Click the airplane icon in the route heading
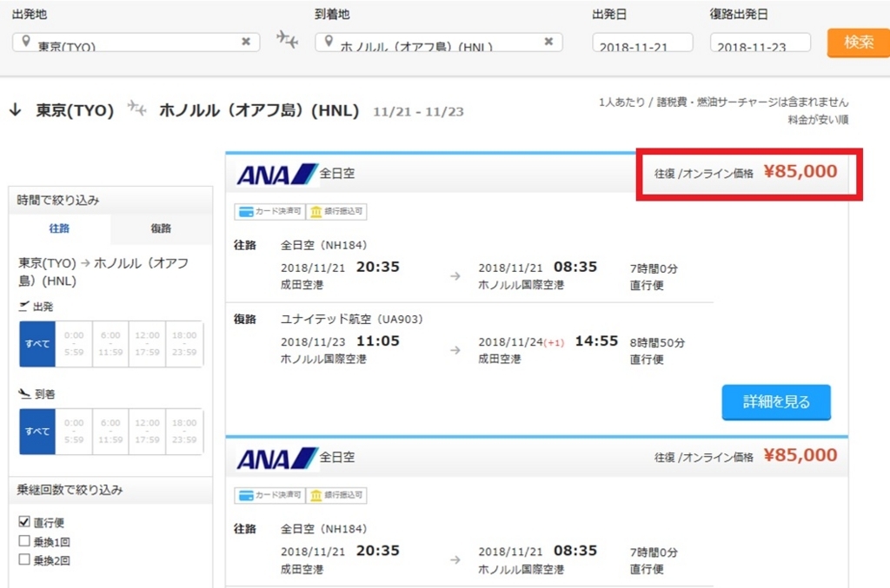890x588 pixels. [x=136, y=108]
